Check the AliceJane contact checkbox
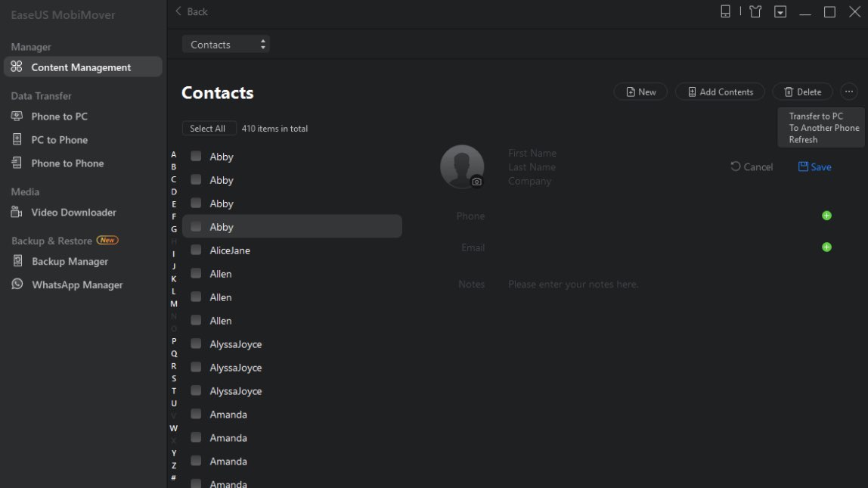The image size is (868, 488). coord(196,250)
